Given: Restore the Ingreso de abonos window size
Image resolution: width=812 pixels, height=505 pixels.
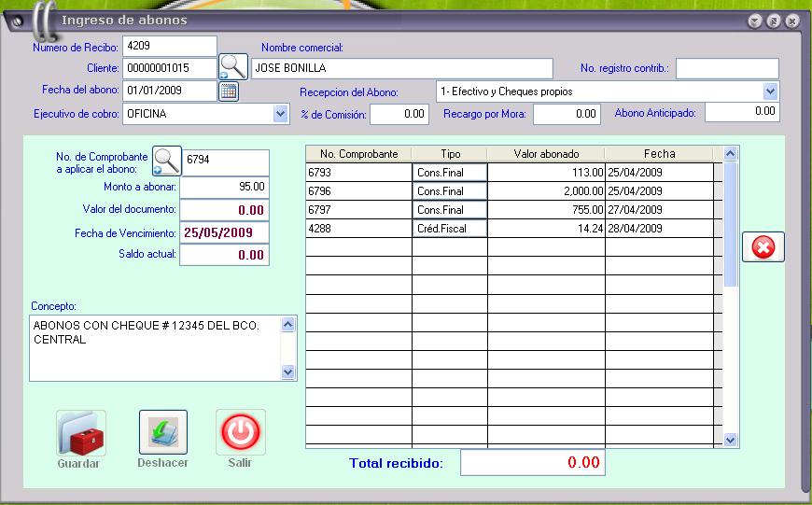Looking at the screenshot, I should click(x=773, y=21).
